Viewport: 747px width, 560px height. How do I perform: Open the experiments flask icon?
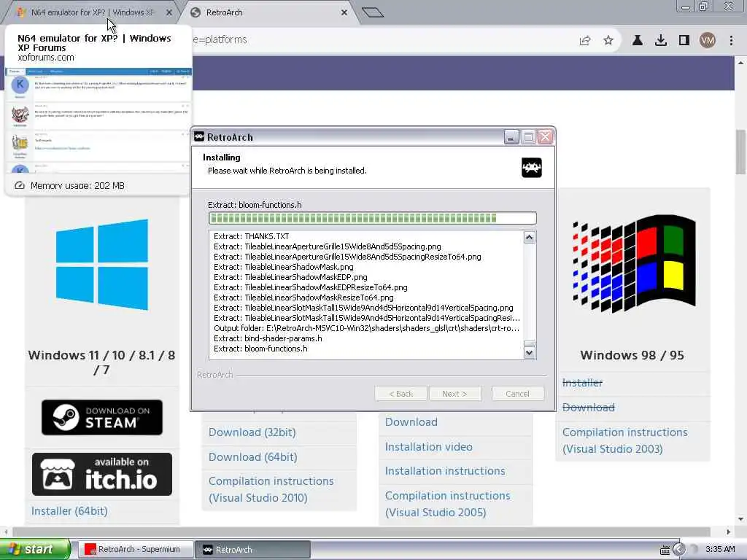tap(637, 41)
